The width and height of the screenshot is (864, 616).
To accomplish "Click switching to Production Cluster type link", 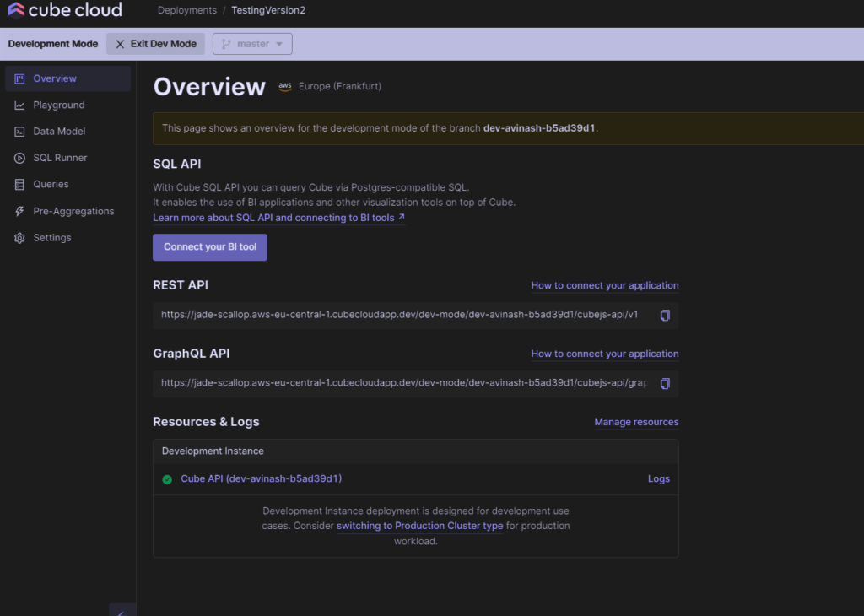I will tap(419, 526).
